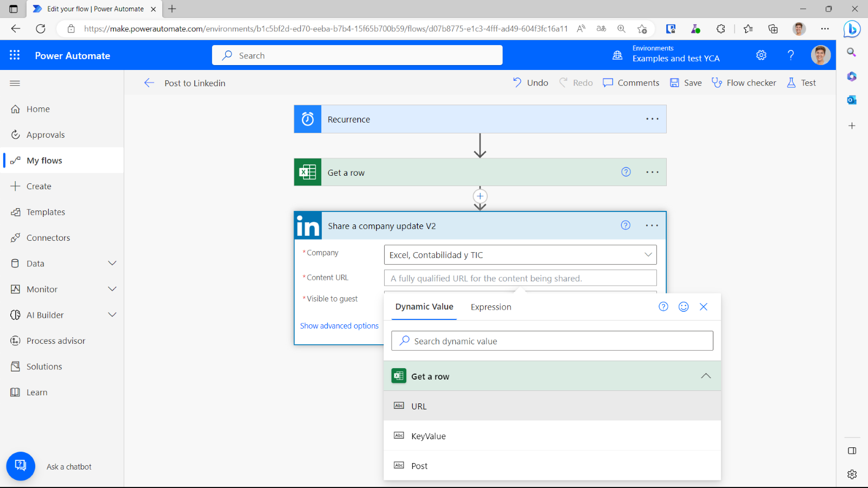Open My flows in navigation
The width and height of the screenshot is (868, 488).
point(62,160)
